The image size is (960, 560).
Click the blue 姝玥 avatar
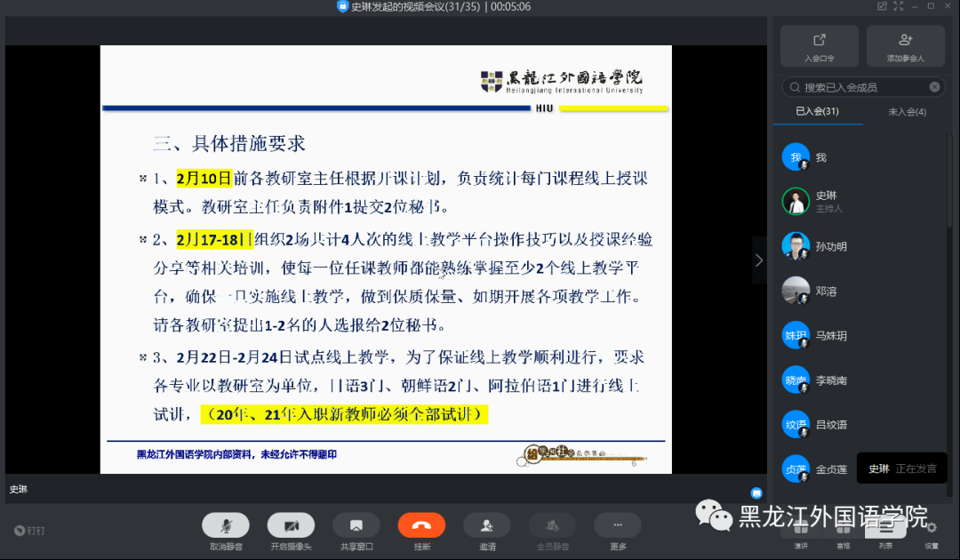coord(796,335)
